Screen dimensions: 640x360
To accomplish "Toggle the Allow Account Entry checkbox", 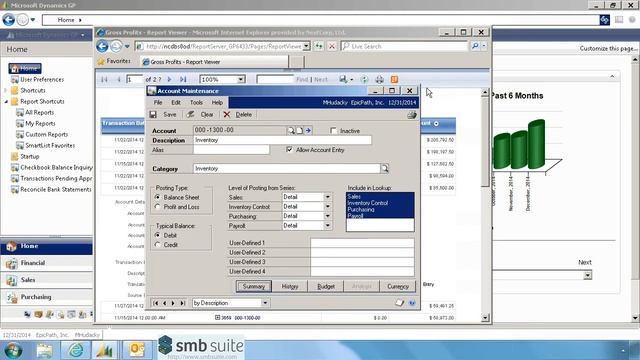I will tap(289, 150).
